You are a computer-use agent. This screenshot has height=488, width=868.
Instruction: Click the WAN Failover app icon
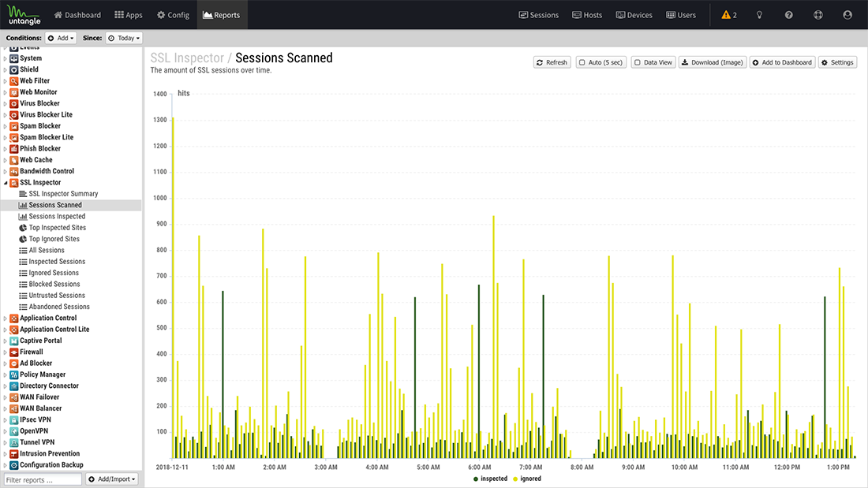(14, 397)
